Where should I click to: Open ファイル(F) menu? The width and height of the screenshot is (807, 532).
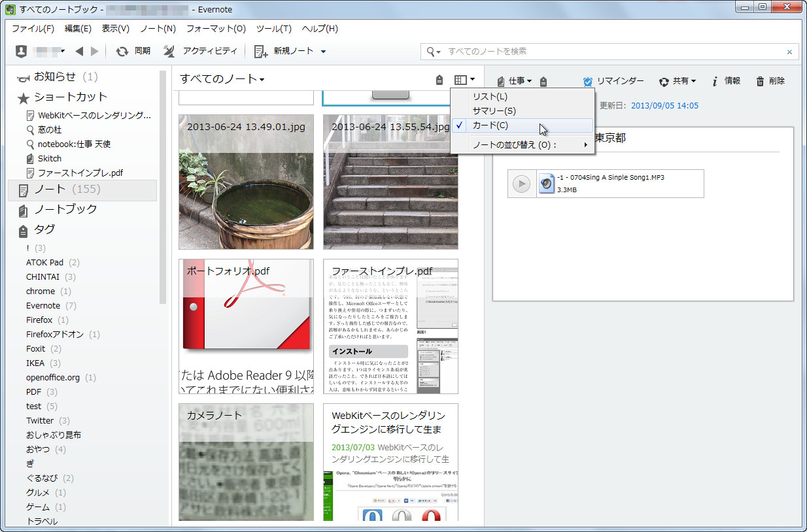click(x=33, y=29)
